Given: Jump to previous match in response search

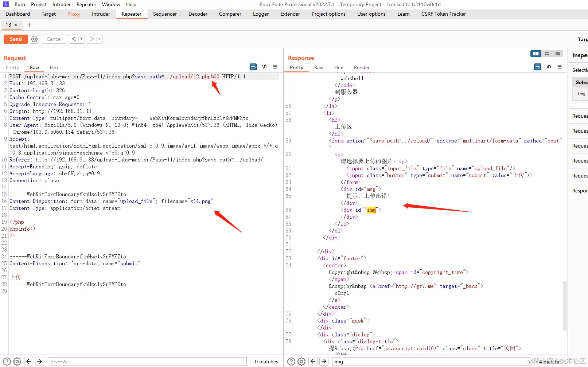Looking at the screenshot, I should pyautogui.click(x=313, y=362).
